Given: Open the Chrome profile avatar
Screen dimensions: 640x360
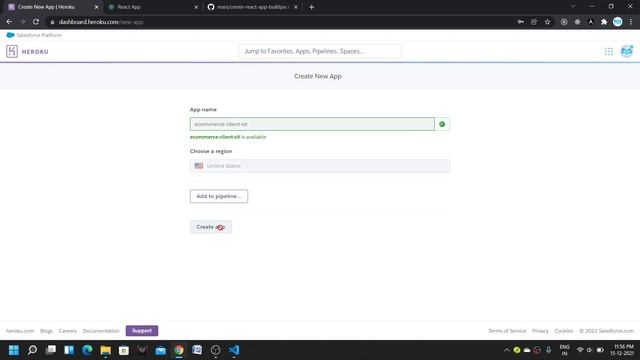Looking at the screenshot, I should 618,22.
